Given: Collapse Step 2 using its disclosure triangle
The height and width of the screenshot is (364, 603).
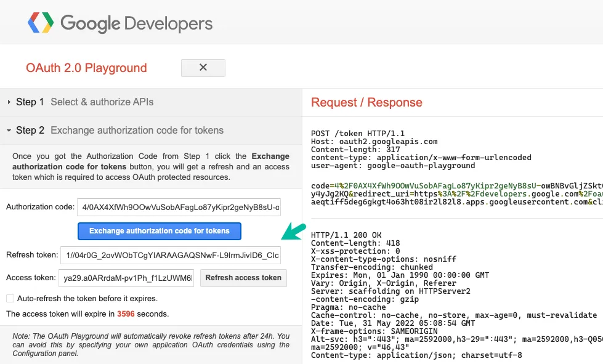Looking at the screenshot, I should coord(9,131).
